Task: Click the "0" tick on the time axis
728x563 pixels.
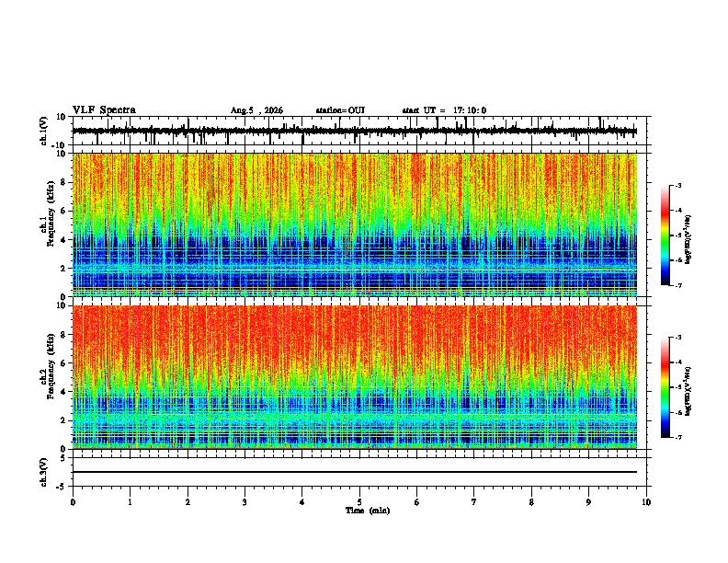Action: (x=73, y=502)
